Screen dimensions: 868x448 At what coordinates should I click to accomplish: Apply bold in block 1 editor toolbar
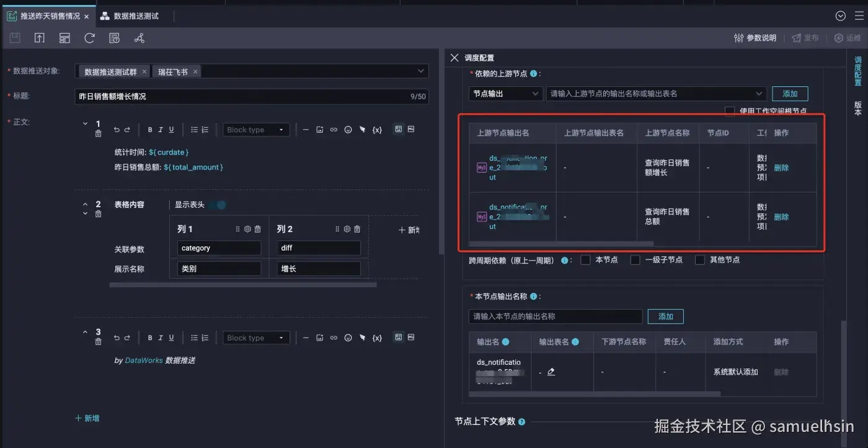tap(150, 130)
